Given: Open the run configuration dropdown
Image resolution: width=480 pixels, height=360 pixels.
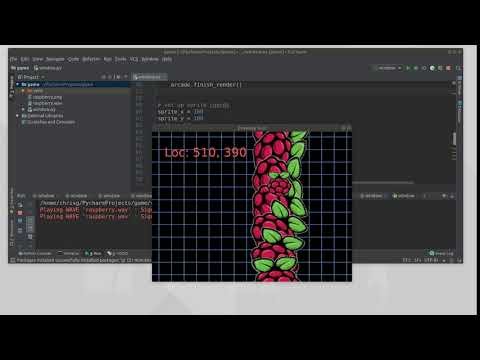Looking at the screenshot, I should point(389,68).
